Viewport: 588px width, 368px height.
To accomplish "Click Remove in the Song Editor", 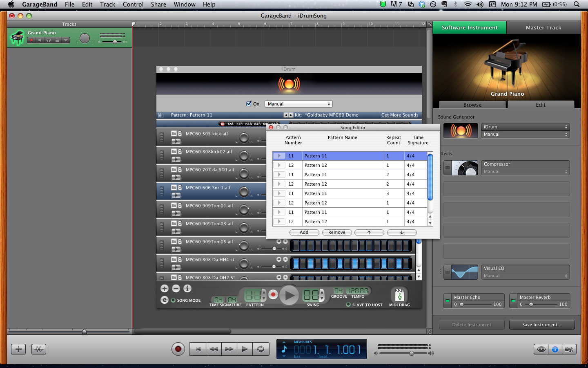I will 336,232.
